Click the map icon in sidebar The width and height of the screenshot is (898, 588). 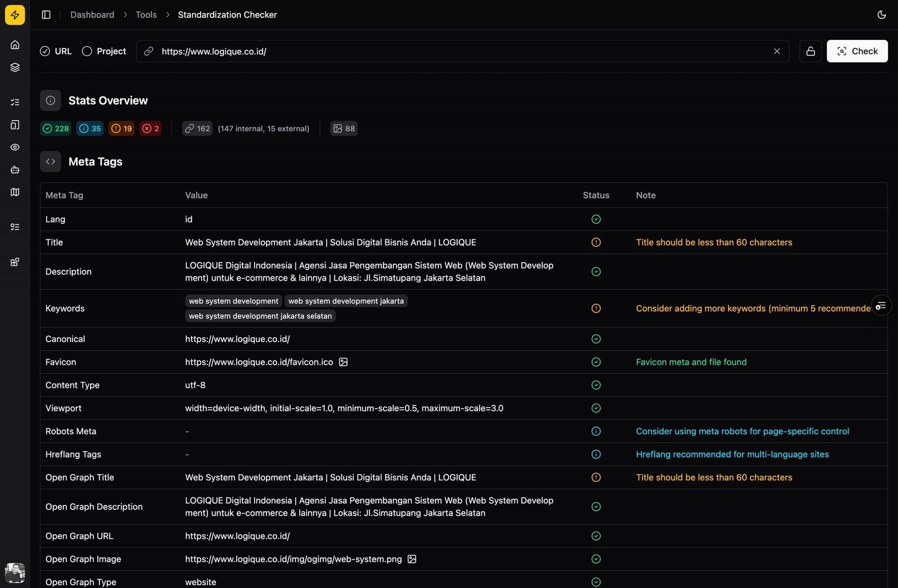[15, 192]
